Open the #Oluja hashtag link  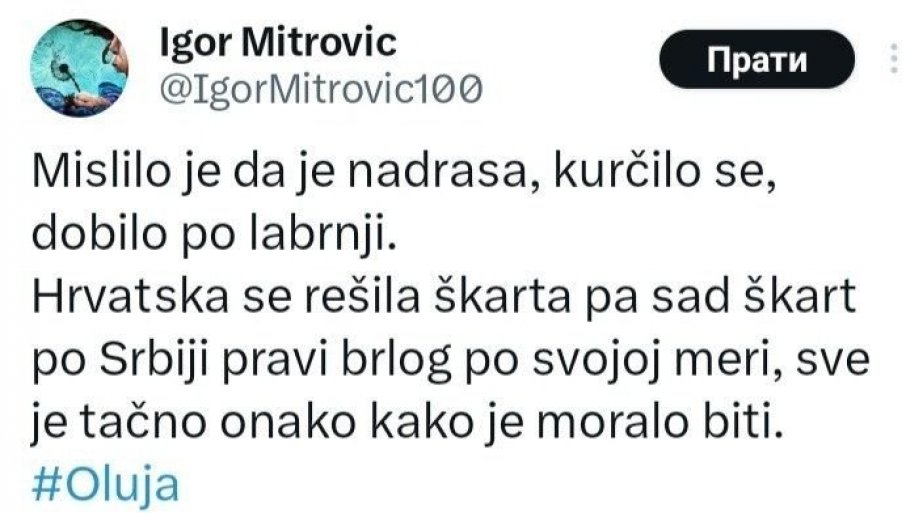click(105, 485)
